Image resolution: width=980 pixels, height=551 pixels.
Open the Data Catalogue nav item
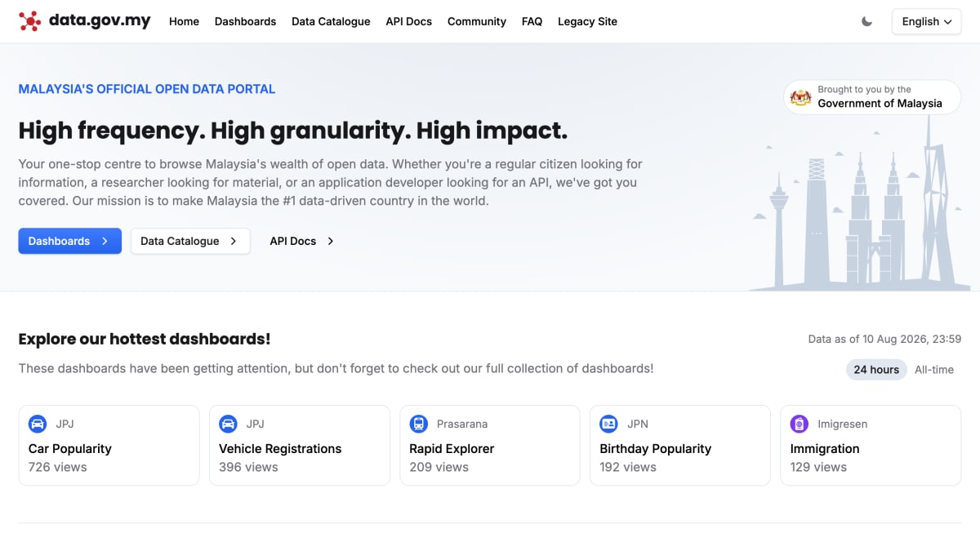point(331,21)
